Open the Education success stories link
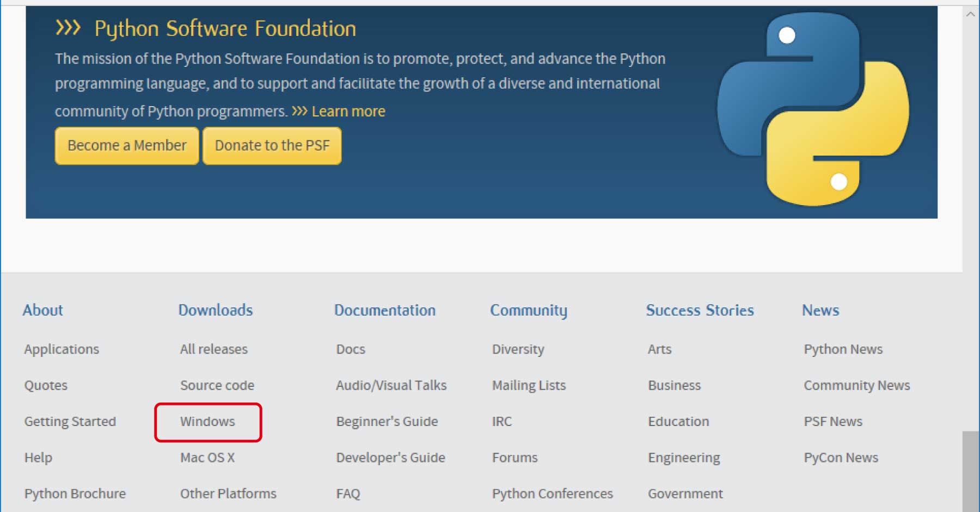Viewport: 980px width, 512px height. (678, 422)
